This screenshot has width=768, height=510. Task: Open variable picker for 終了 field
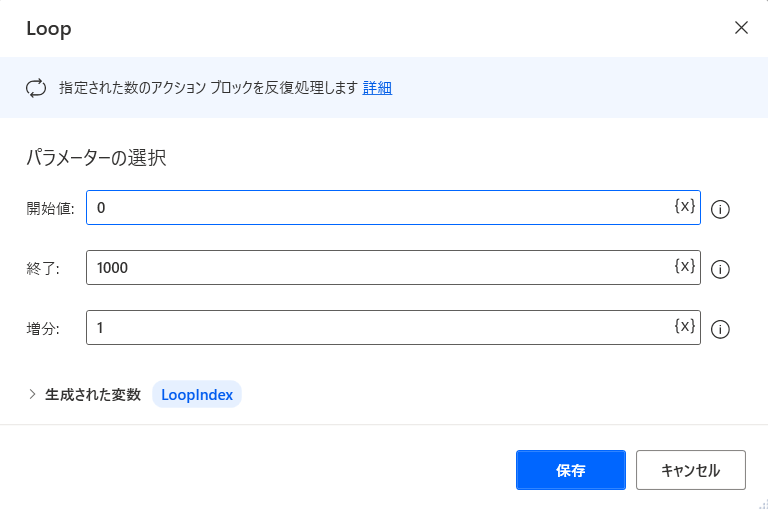click(x=684, y=266)
